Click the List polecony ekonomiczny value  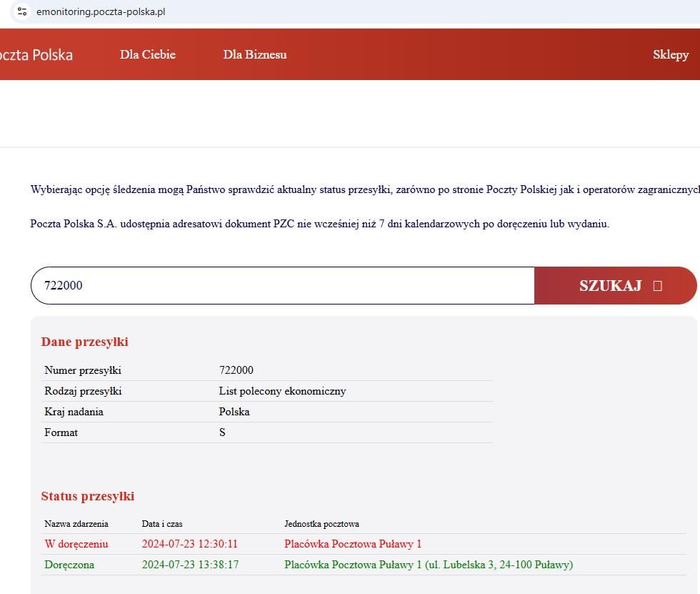pos(282,391)
